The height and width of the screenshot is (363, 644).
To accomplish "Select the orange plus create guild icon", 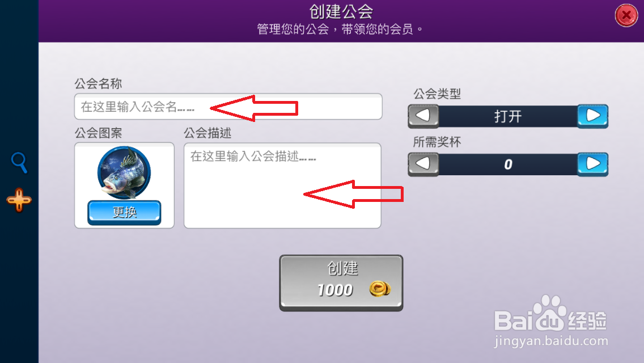I will click(19, 200).
